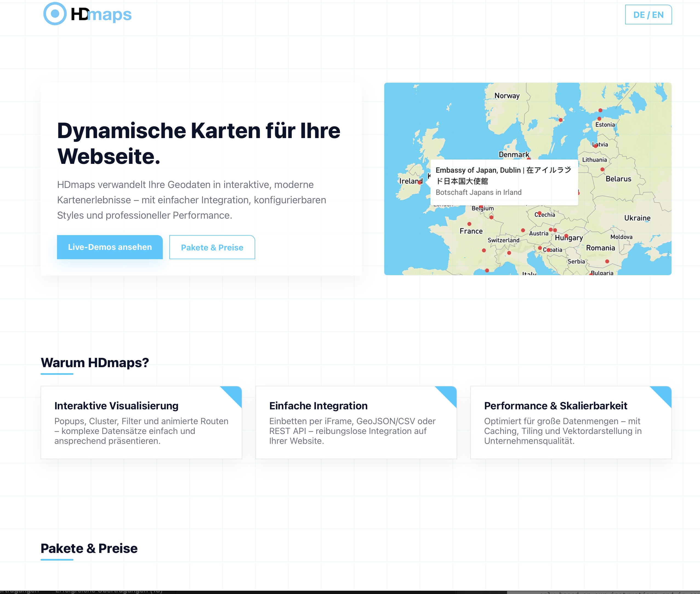700x594 pixels.
Task: Select the red marker on Czechia label
Action: (x=539, y=213)
